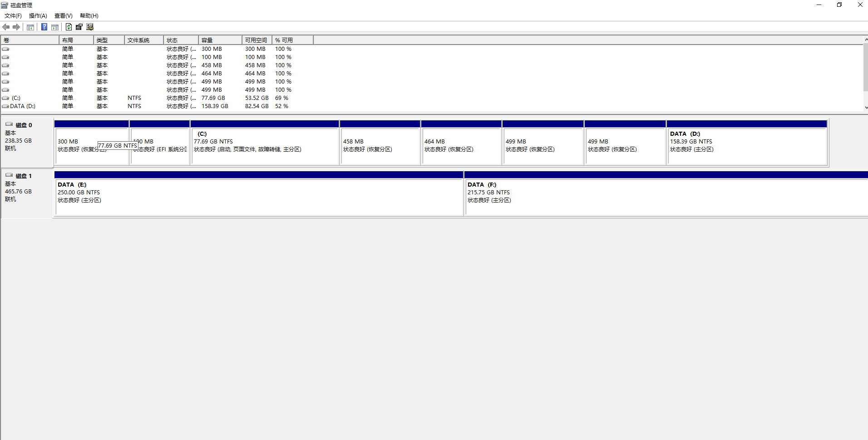Click the 238.35 GB size of disk 0

tap(19, 141)
